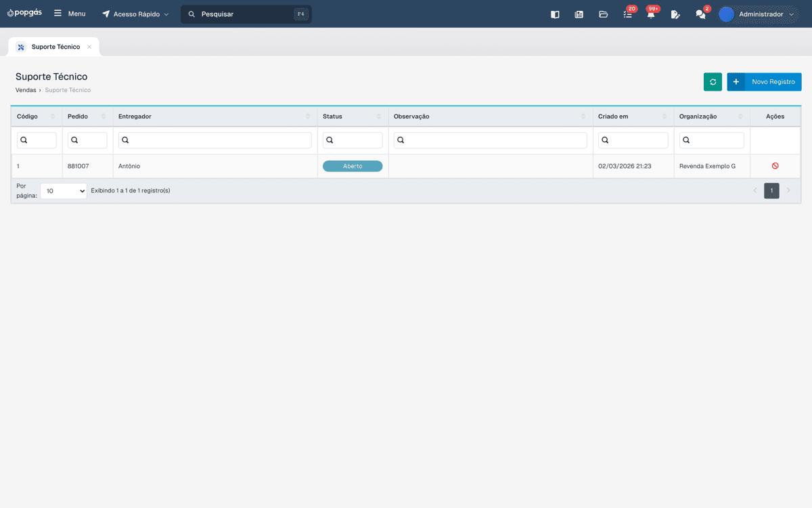Click the Ações column header
This screenshot has height=508, width=812.
(x=775, y=117)
